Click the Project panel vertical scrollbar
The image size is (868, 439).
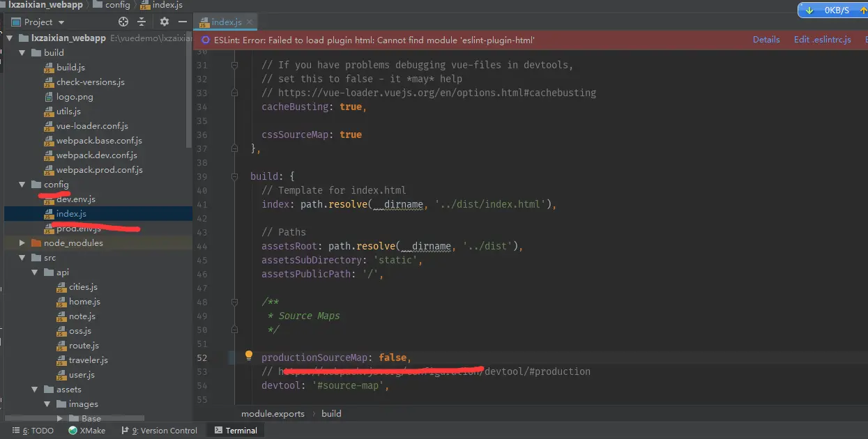[189, 91]
